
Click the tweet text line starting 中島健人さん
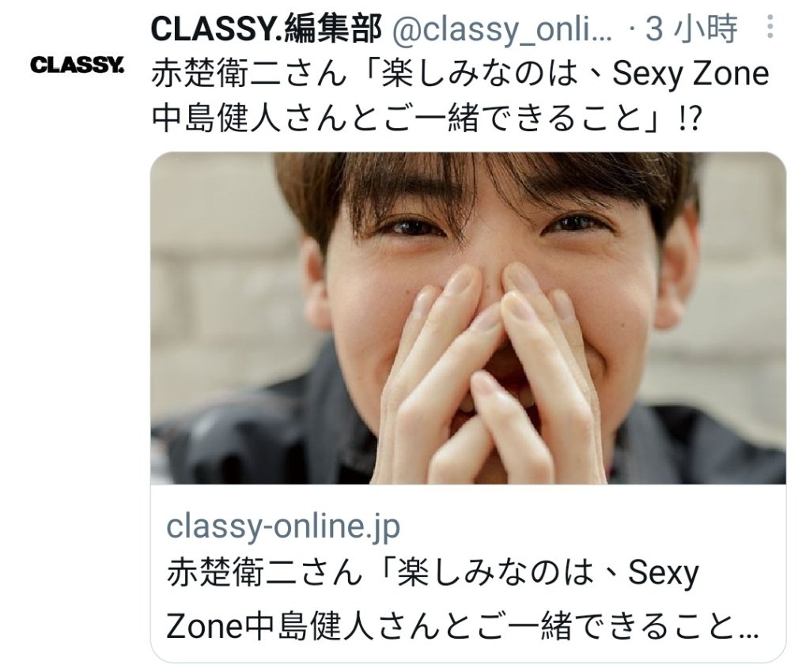point(426,119)
